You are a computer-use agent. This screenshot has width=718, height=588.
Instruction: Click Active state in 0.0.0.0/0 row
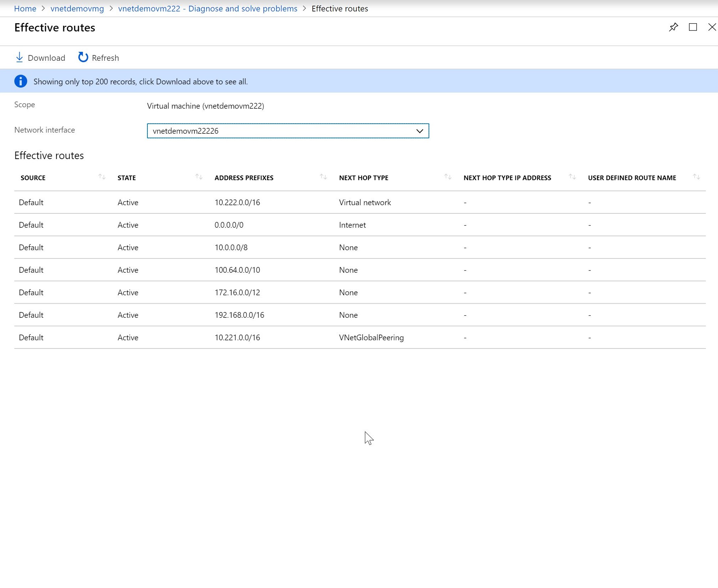[128, 225]
